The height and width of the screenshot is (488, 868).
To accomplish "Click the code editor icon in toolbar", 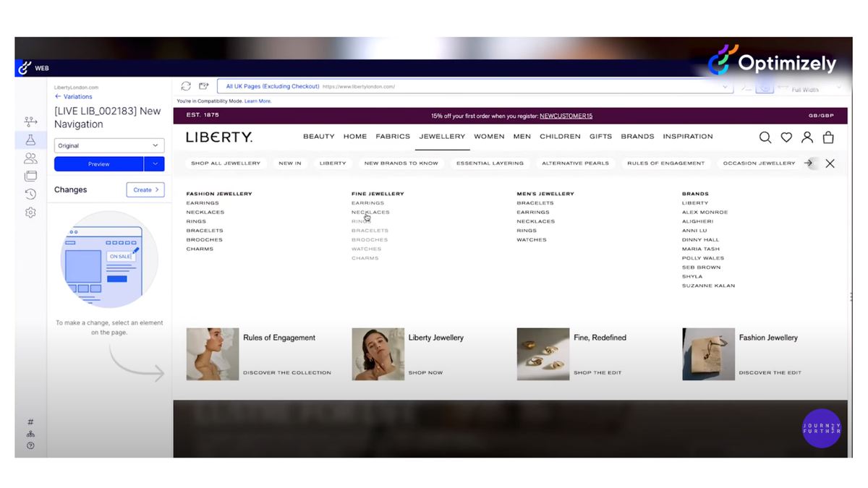I will coord(747,87).
